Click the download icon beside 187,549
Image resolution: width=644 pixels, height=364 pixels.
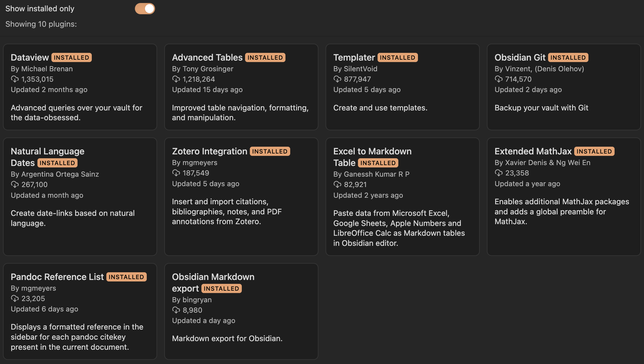click(x=176, y=173)
